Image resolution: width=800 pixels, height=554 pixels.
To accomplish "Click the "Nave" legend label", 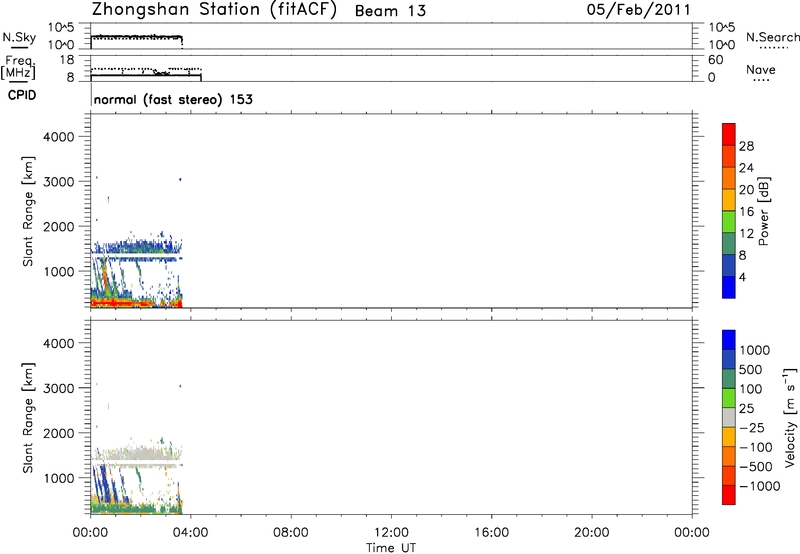I will point(761,70).
